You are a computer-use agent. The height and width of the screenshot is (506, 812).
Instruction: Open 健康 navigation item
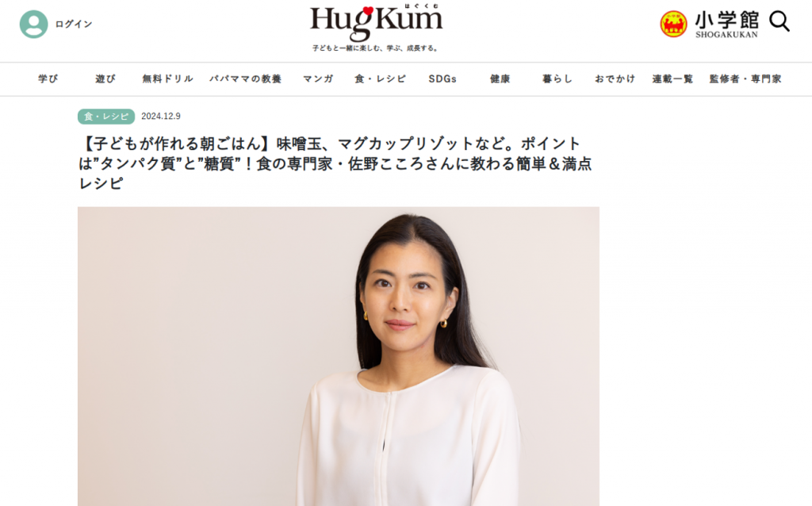click(500, 79)
